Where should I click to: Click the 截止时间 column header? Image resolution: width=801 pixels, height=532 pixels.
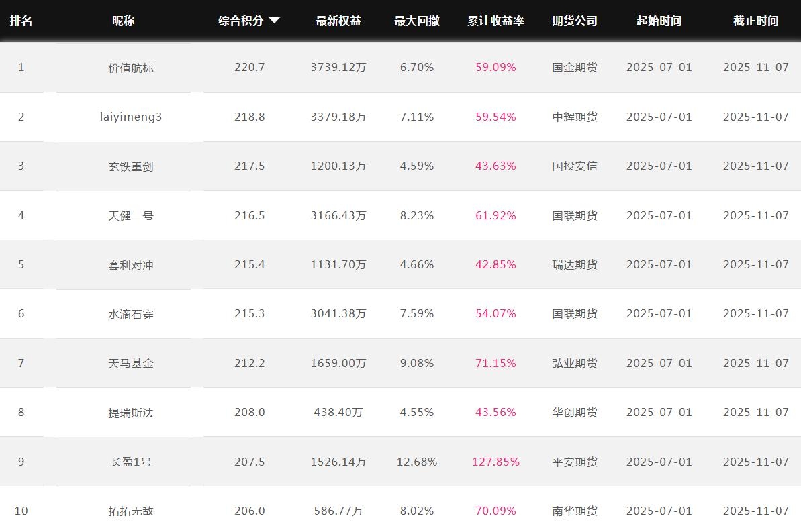[x=755, y=21]
